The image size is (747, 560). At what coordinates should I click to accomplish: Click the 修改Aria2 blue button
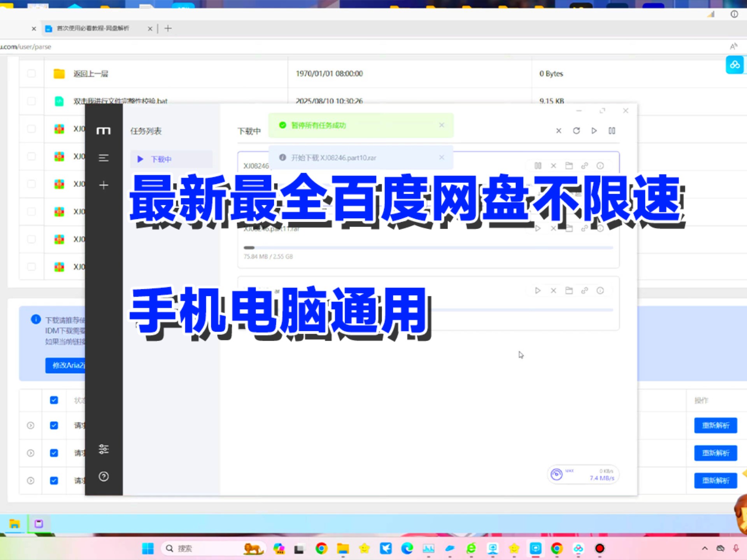point(65,365)
